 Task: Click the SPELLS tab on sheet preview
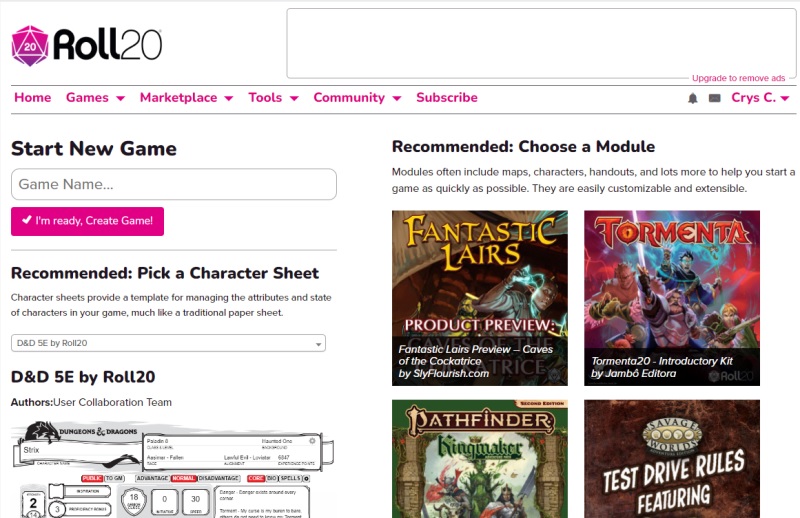290,478
